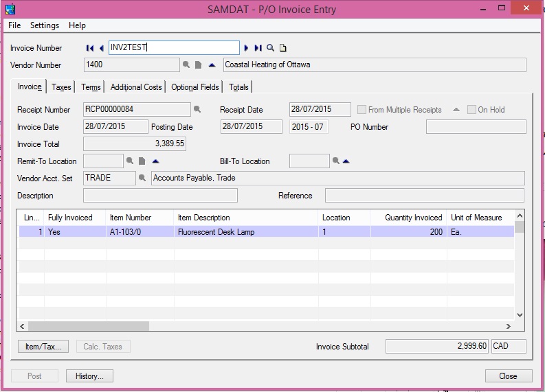Click the Receipt Date field

point(320,109)
